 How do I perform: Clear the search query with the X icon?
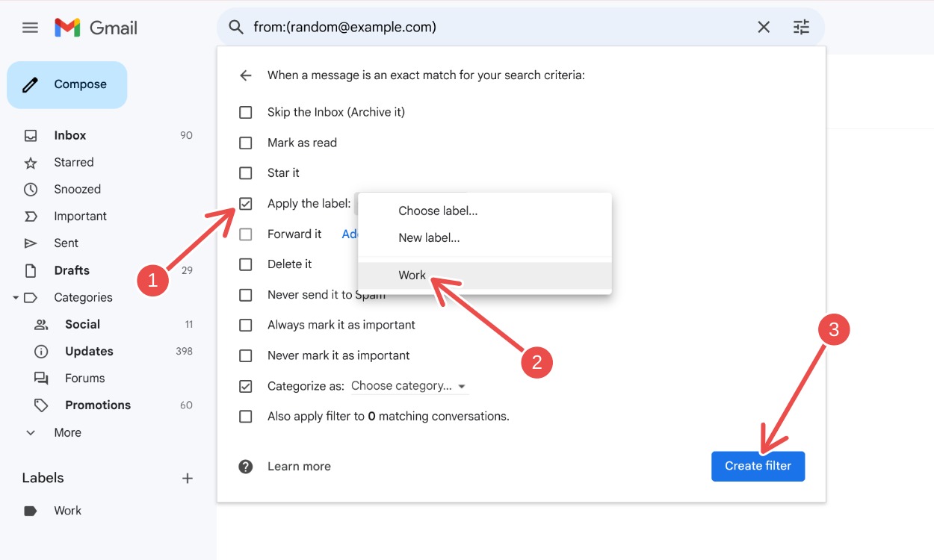tap(764, 27)
